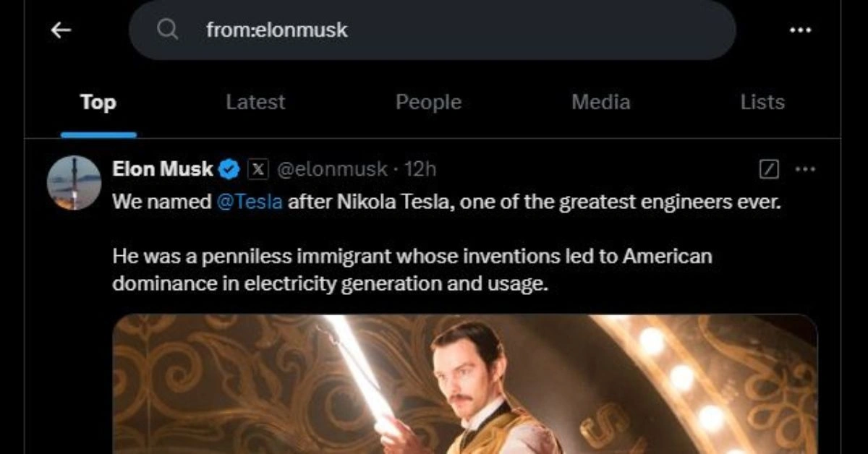The image size is (868, 454).
Task: Click the @elonmusk handle
Action: (x=333, y=169)
